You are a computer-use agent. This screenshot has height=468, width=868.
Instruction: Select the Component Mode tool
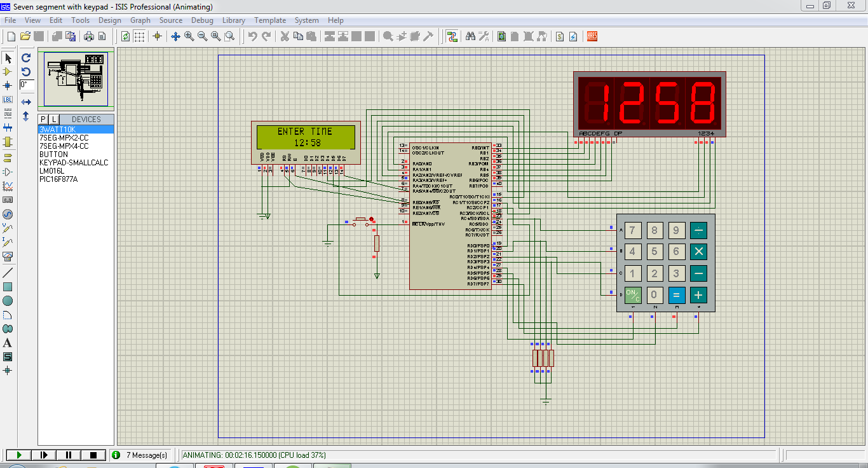click(8, 72)
